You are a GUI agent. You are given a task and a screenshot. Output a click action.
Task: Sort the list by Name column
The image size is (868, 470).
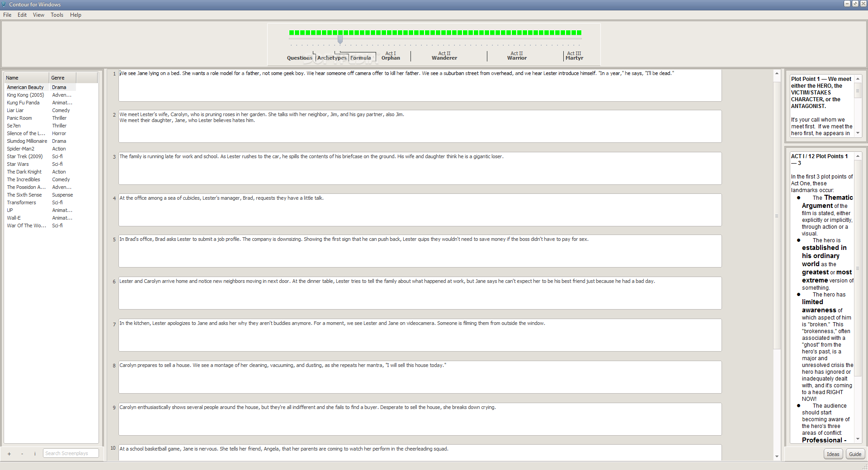[x=26, y=78]
